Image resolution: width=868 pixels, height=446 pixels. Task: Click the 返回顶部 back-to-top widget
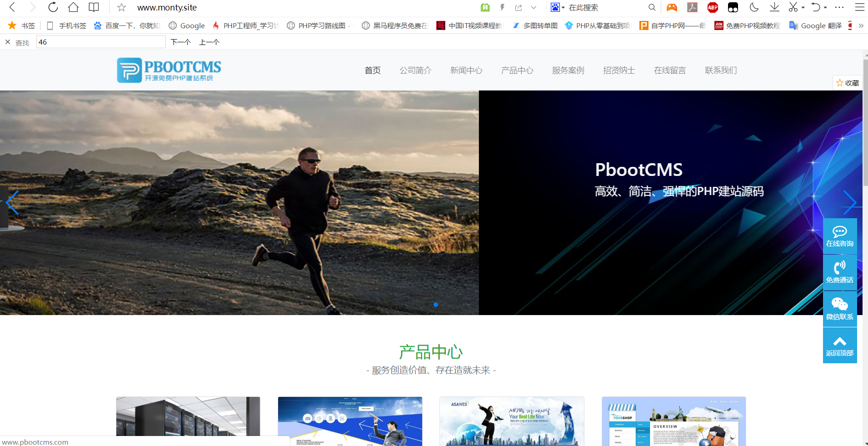(x=839, y=345)
